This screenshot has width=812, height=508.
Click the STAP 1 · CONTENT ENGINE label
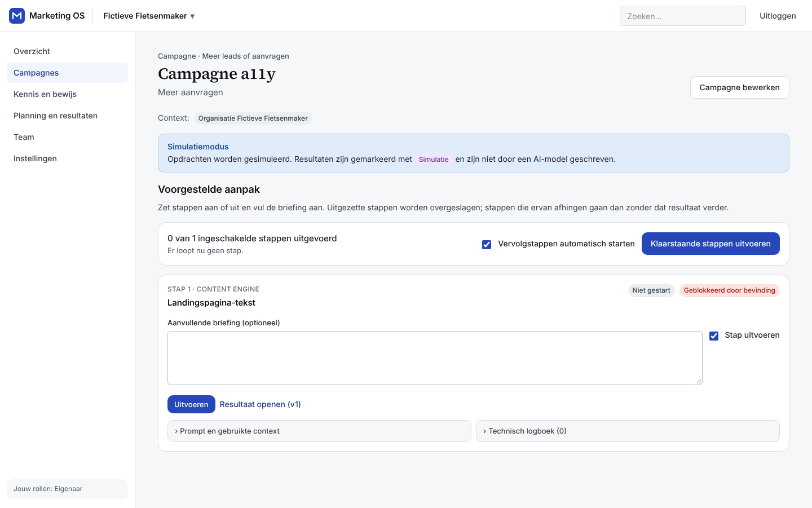(213, 289)
